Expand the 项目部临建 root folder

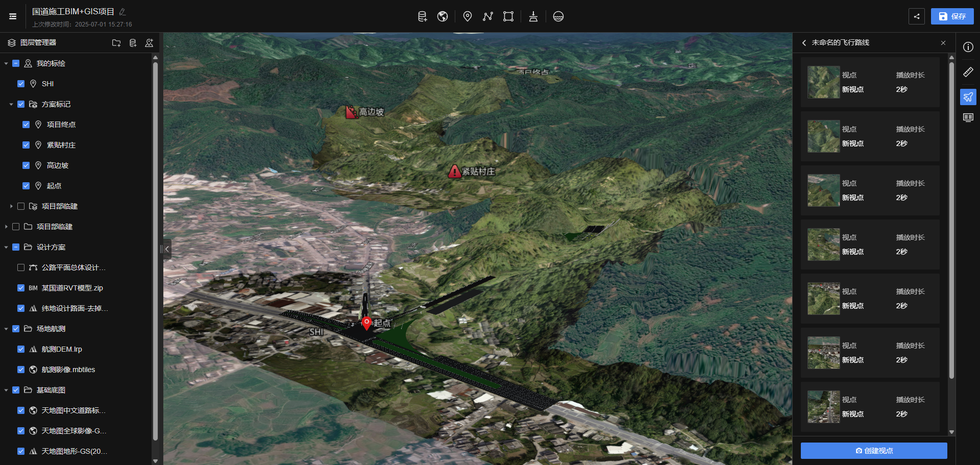tap(6, 227)
